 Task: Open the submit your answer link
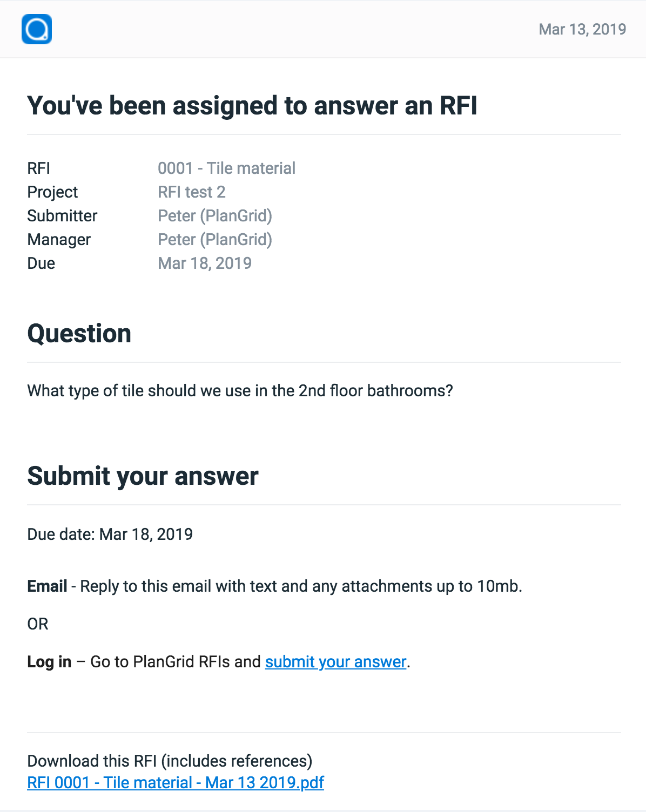[335, 662]
